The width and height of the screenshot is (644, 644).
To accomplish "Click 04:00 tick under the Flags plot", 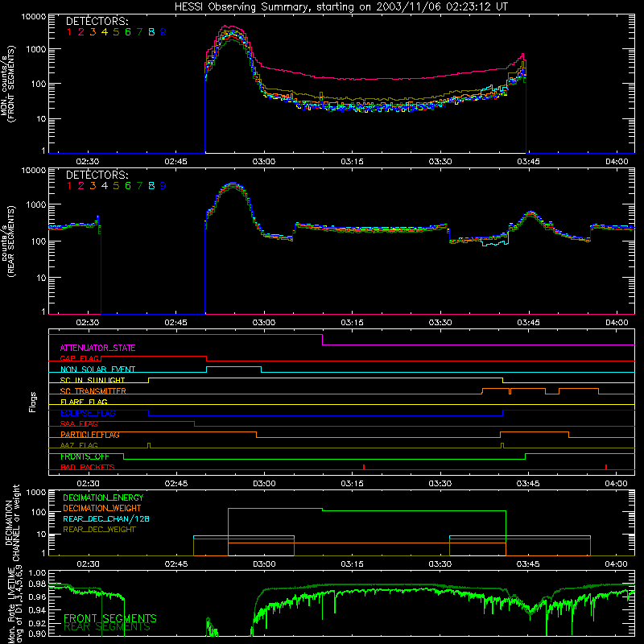I will pos(616,484).
